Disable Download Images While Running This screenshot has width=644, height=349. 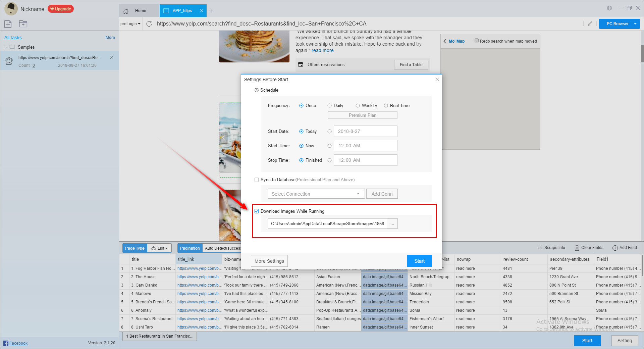coord(257,211)
